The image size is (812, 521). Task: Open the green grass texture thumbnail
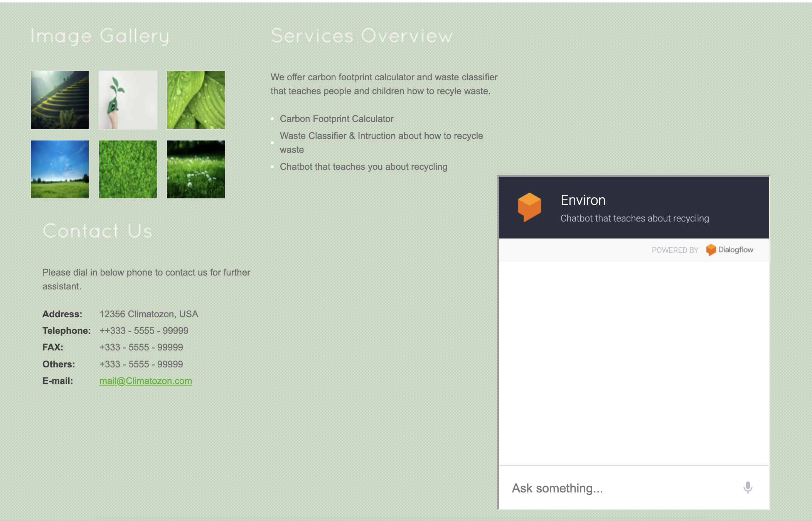tap(128, 169)
